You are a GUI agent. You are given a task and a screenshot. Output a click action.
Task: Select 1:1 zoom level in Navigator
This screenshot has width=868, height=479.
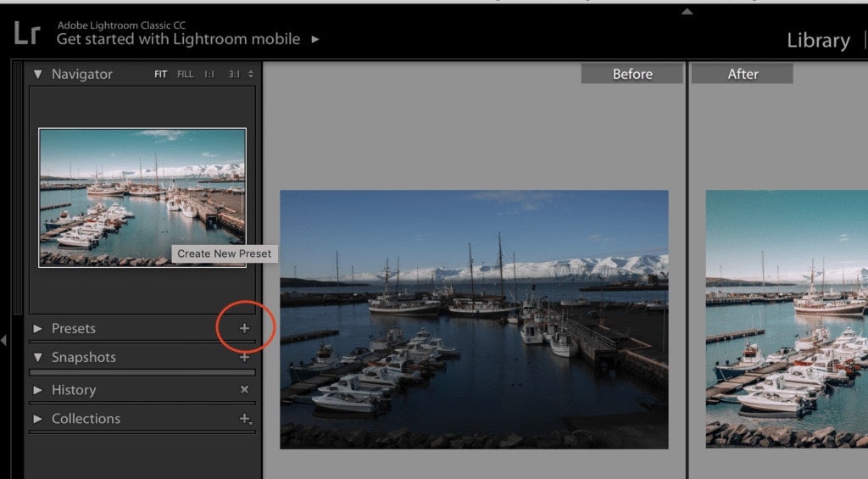coord(209,75)
